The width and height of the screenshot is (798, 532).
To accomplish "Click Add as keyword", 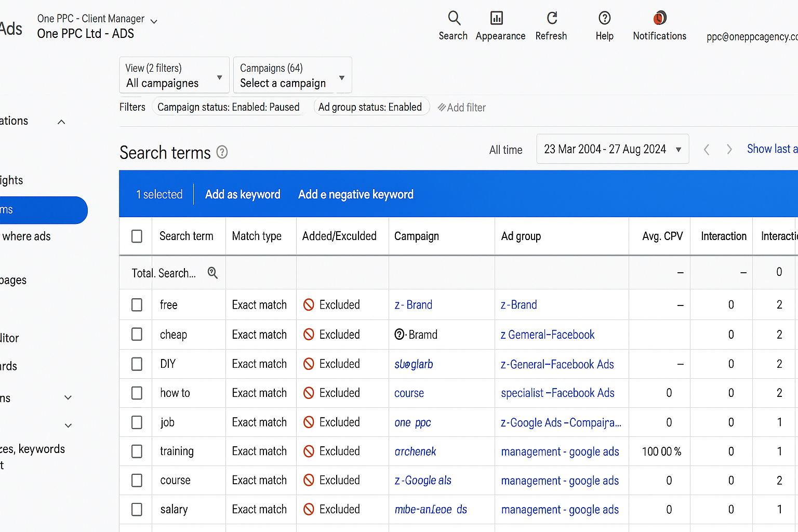I will 243,194.
